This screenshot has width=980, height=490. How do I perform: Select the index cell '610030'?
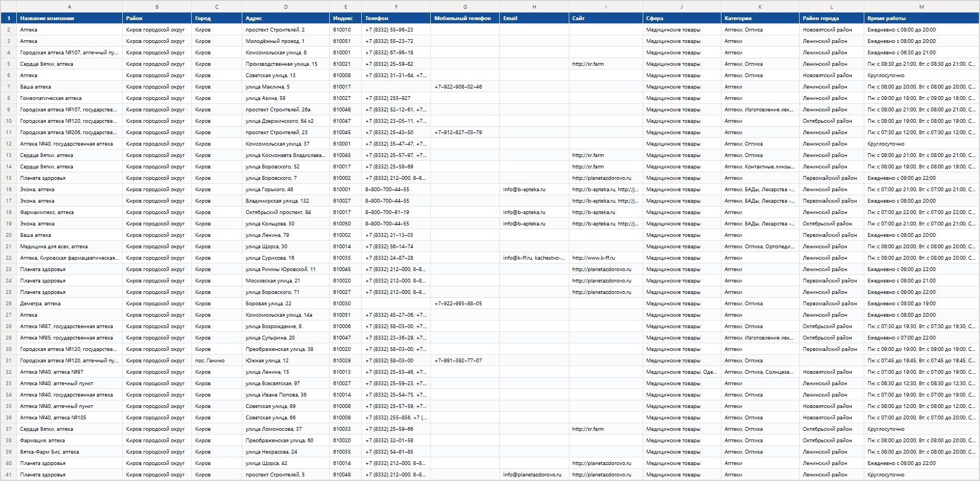(x=345, y=304)
